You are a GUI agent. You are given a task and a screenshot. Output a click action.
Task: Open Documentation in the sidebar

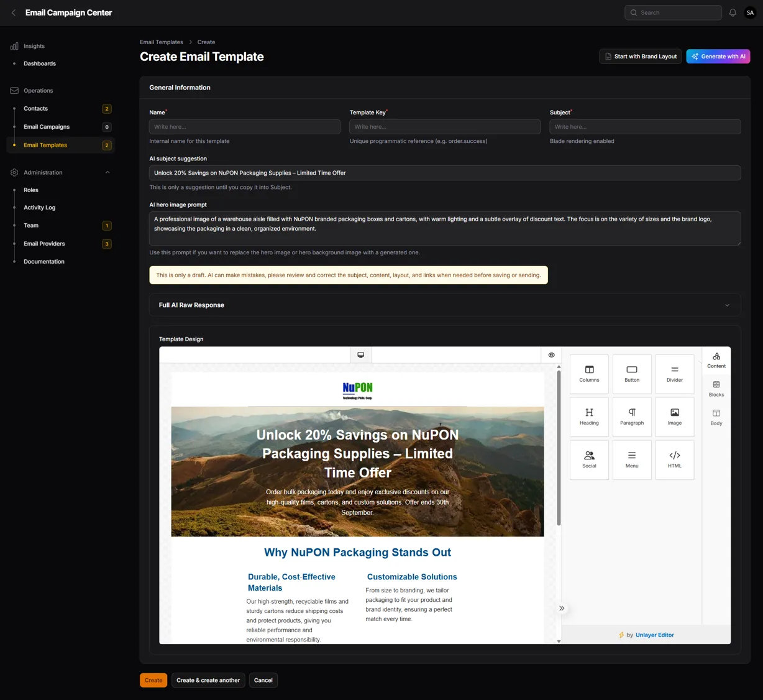(44, 262)
